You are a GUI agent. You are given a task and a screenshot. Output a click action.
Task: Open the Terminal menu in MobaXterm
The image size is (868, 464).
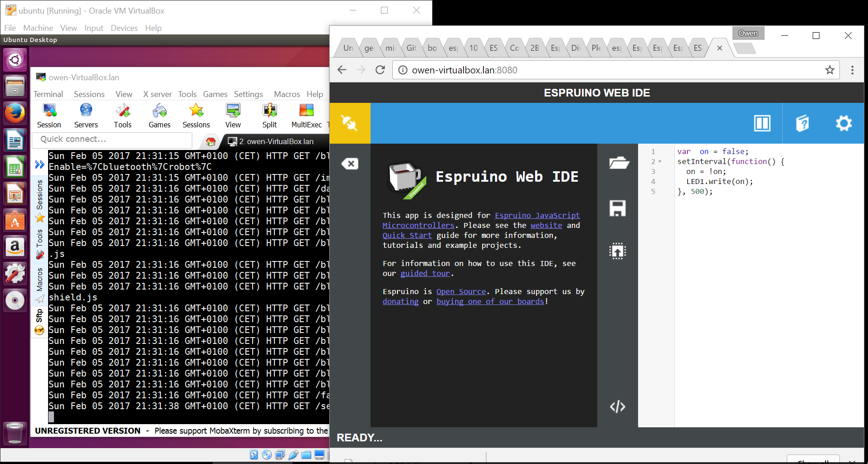click(x=48, y=94)
